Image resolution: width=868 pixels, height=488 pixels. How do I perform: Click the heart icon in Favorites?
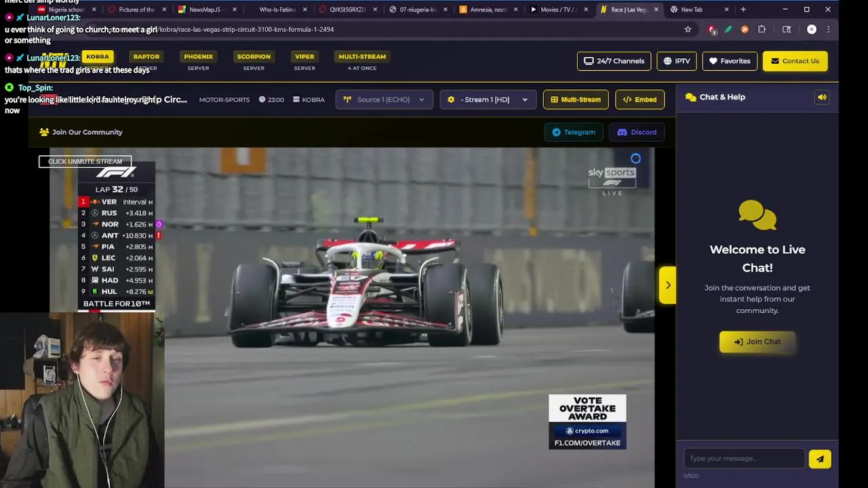713,61
